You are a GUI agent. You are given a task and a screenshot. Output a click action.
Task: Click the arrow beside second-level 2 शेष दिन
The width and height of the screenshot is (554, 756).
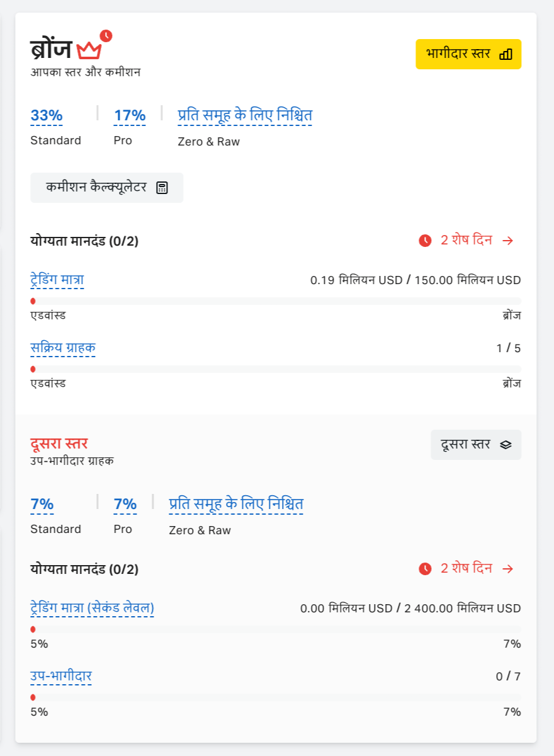click(x=508, y=569)
